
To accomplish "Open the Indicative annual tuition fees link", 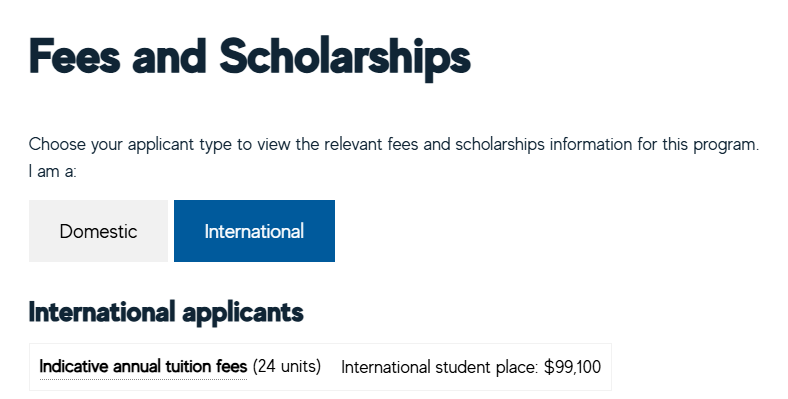I will 143,366.
